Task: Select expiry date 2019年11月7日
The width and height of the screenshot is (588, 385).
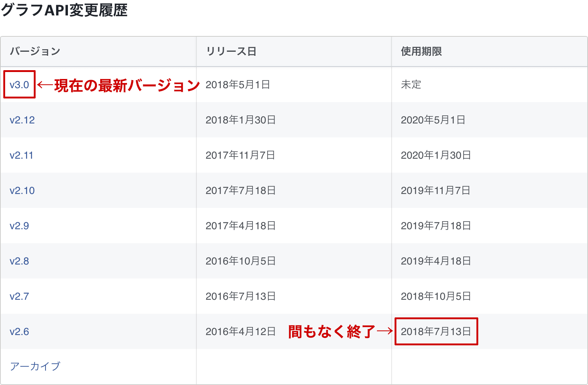Action: [436, 191]
